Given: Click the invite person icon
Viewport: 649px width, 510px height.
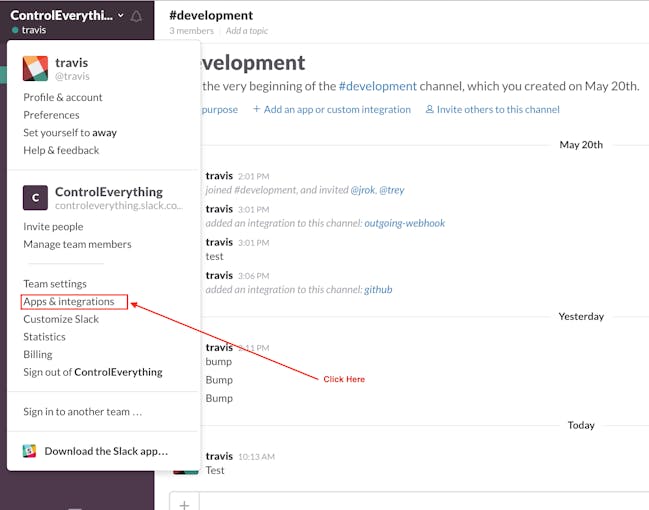Looking at the screenshot, I should click(430, 109).
